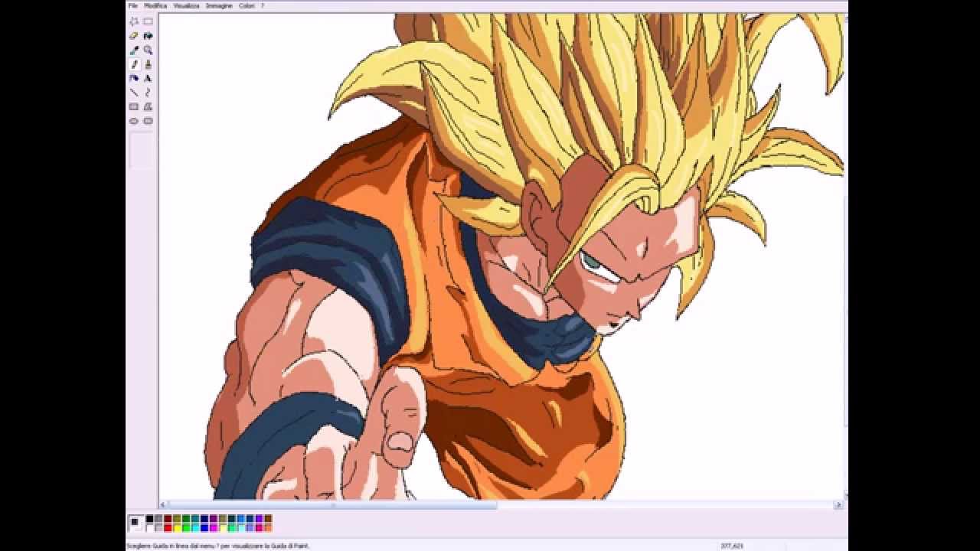Viewport: 980px width, 551px height.
Task: Select the Text tool
Action: pos(148,78)
